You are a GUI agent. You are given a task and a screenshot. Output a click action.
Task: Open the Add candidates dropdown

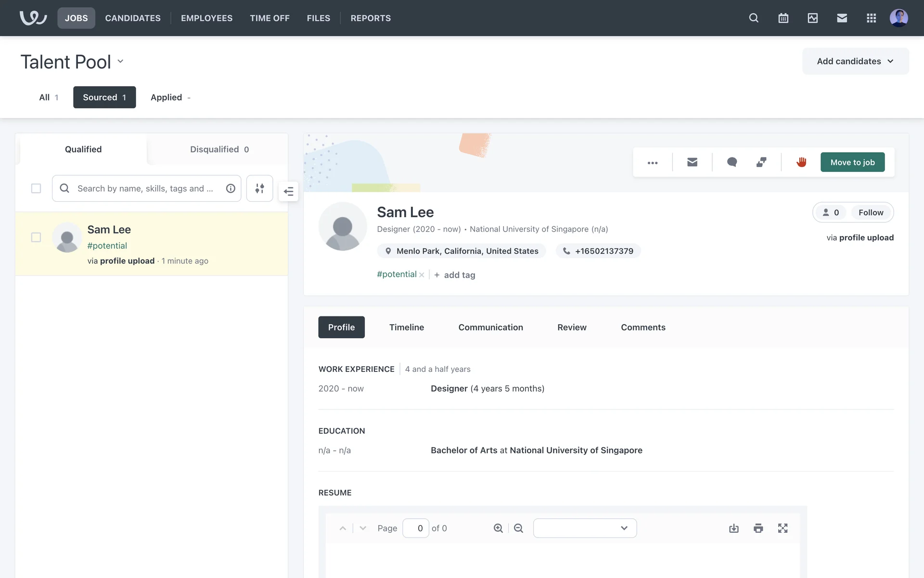(x=855, y=61)
